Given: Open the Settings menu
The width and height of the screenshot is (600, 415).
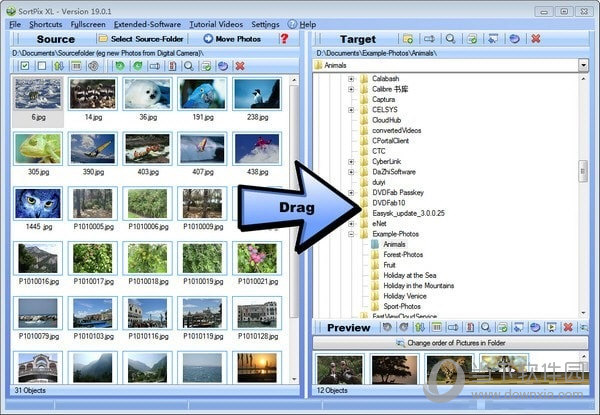Looking at the screenshot, I should tap(265, 24).
